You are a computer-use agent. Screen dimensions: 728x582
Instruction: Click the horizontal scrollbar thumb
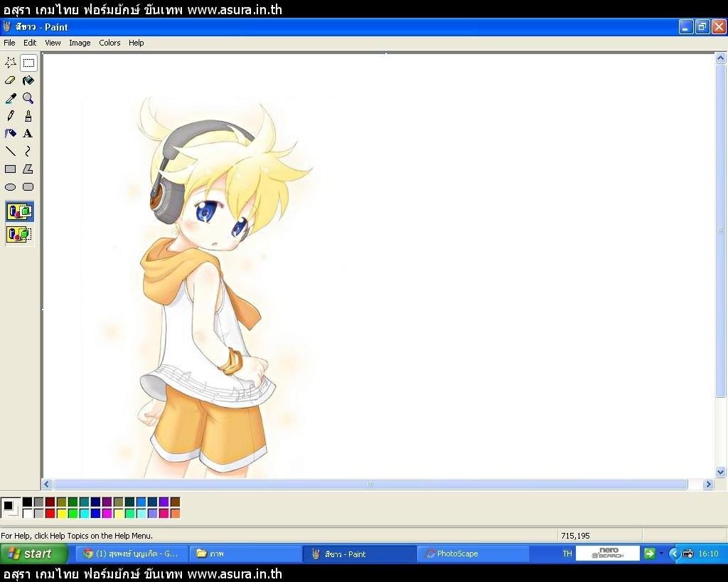(370, 484)
